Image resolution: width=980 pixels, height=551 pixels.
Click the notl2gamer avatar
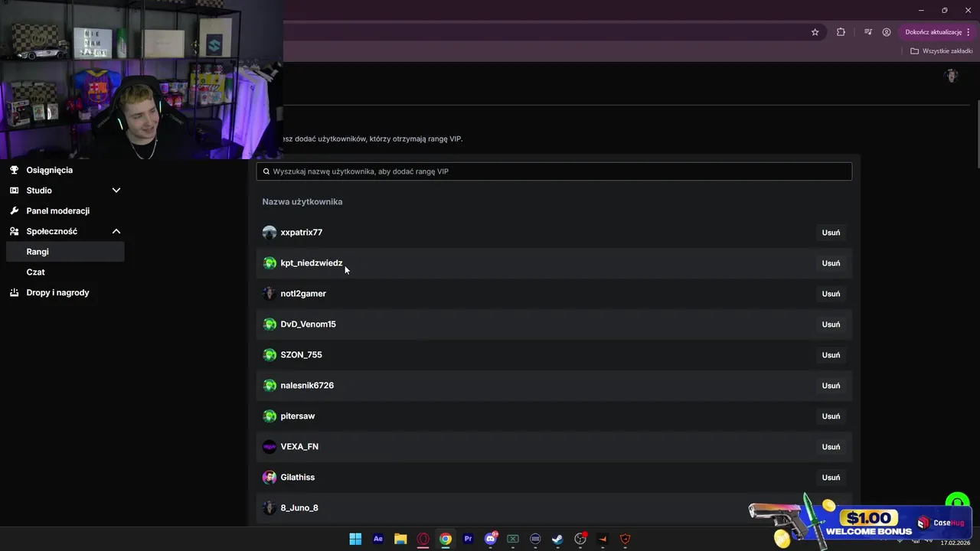(269, 294)
